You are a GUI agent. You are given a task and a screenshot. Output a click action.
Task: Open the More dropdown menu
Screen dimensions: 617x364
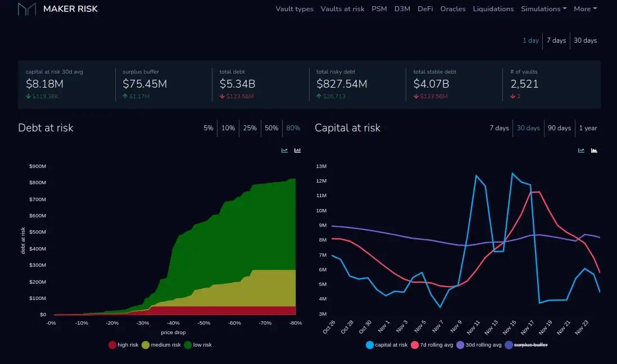click(x=585, y=8)
